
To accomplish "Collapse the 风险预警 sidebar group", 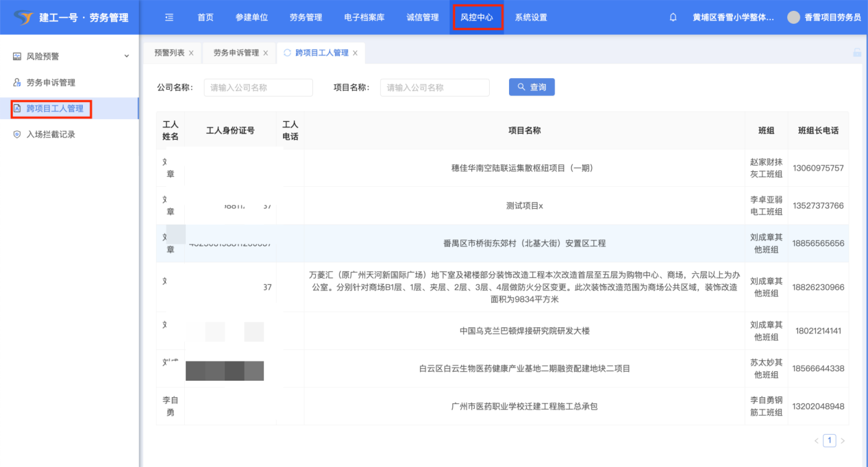I will pyautogui.click(x=126, y=56).
